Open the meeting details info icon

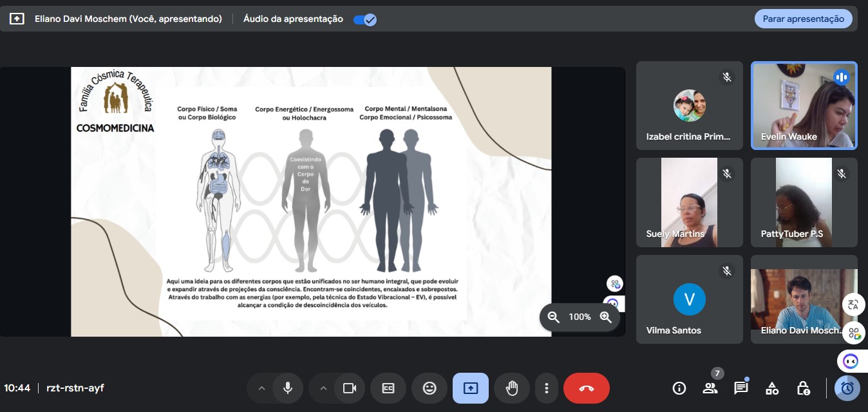(x=679, y=388)
